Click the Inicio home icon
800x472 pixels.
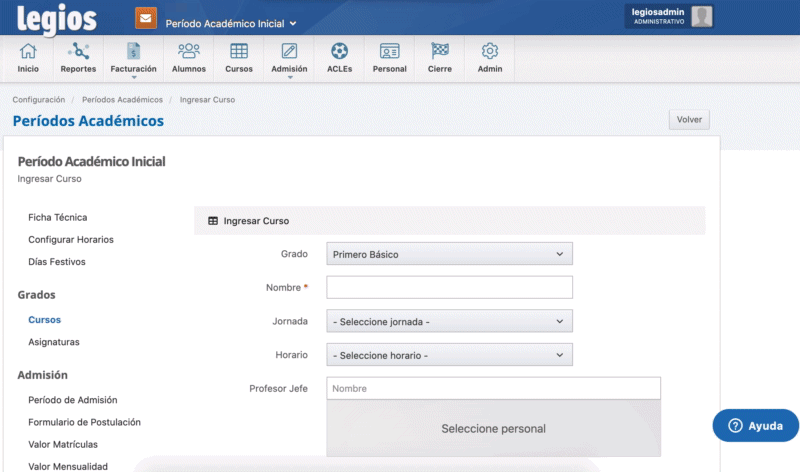pos(28,52)
